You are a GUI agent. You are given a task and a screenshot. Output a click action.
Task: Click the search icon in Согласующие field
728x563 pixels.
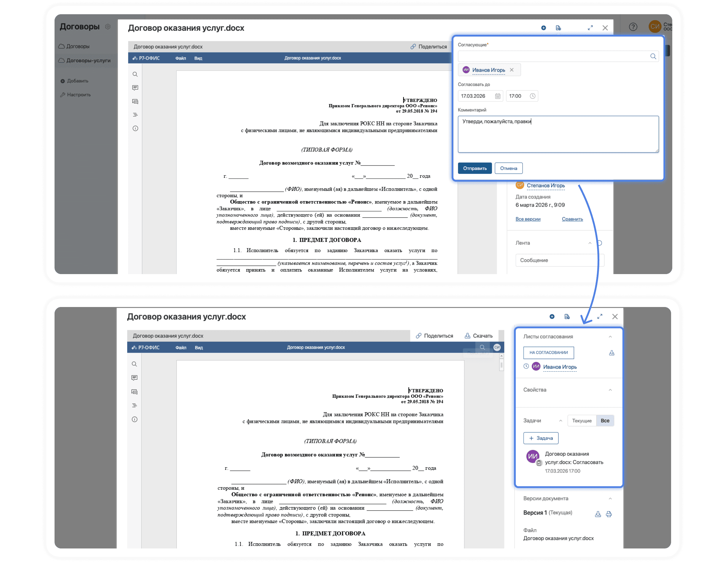(x=653, y=56)
